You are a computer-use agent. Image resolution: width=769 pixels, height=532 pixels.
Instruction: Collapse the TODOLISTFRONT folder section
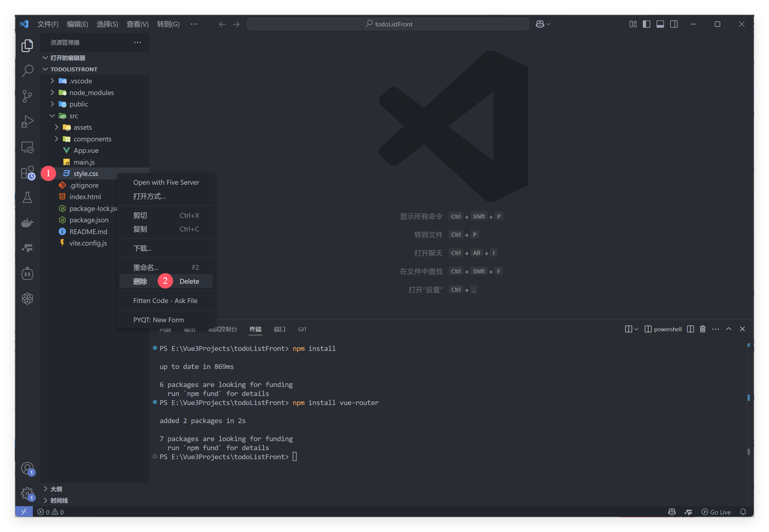[x=45, y=69]
